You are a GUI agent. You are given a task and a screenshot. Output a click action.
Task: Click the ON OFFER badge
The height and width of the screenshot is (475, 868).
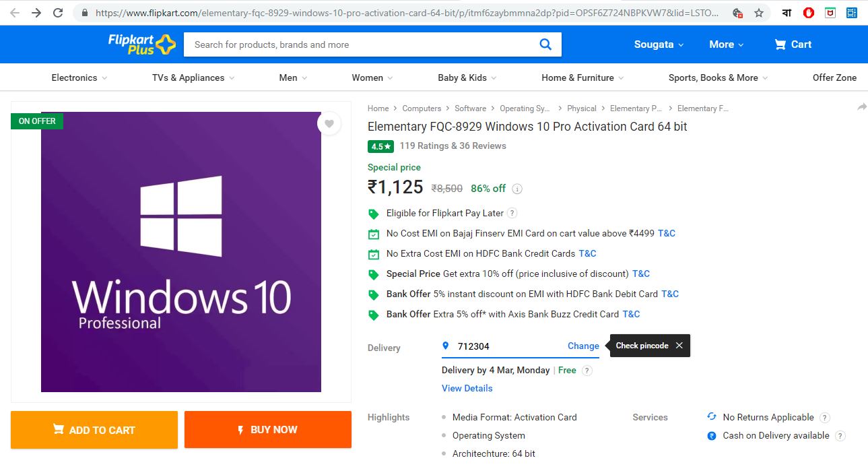(37, 121)
